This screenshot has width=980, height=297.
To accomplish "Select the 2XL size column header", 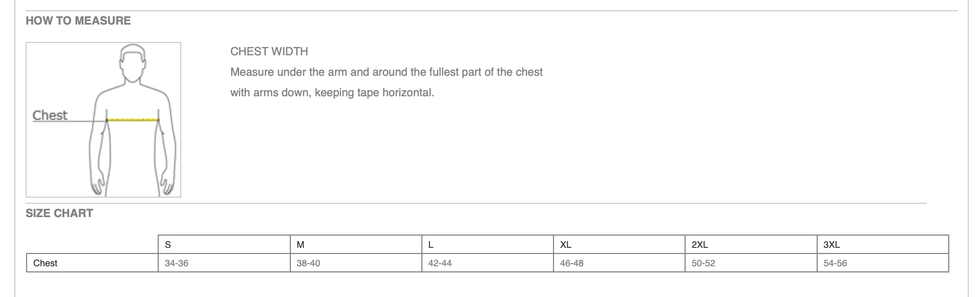I will click(x=751, y=244).
